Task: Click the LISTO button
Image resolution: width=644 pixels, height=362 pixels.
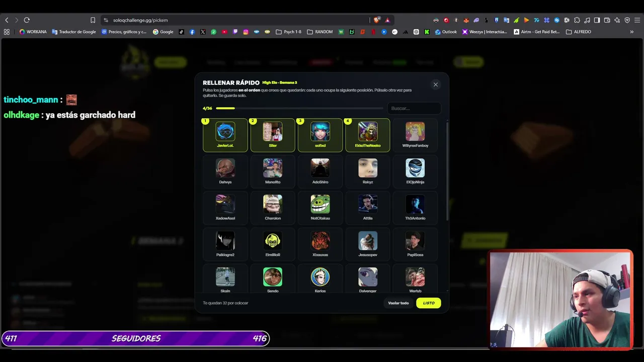Action: [429, 303]
